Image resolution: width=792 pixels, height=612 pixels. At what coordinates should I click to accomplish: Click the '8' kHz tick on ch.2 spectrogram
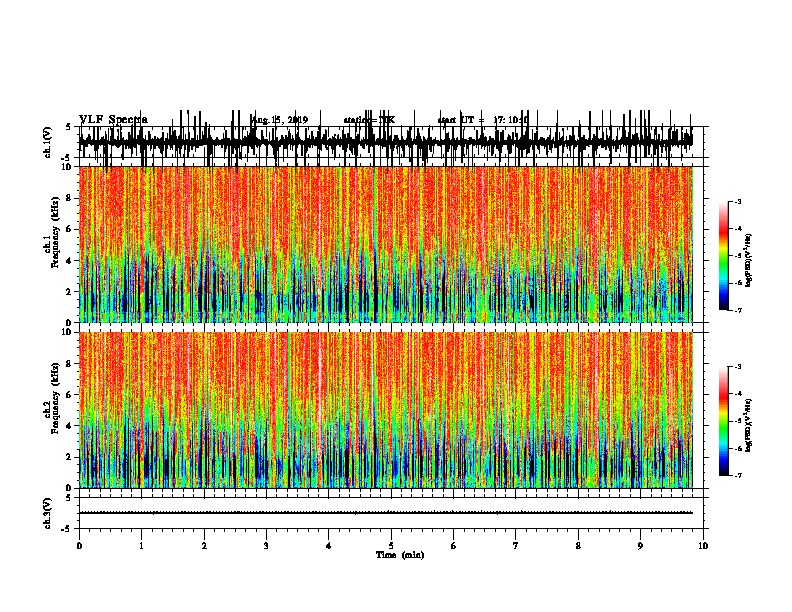[x=70, y=363]
